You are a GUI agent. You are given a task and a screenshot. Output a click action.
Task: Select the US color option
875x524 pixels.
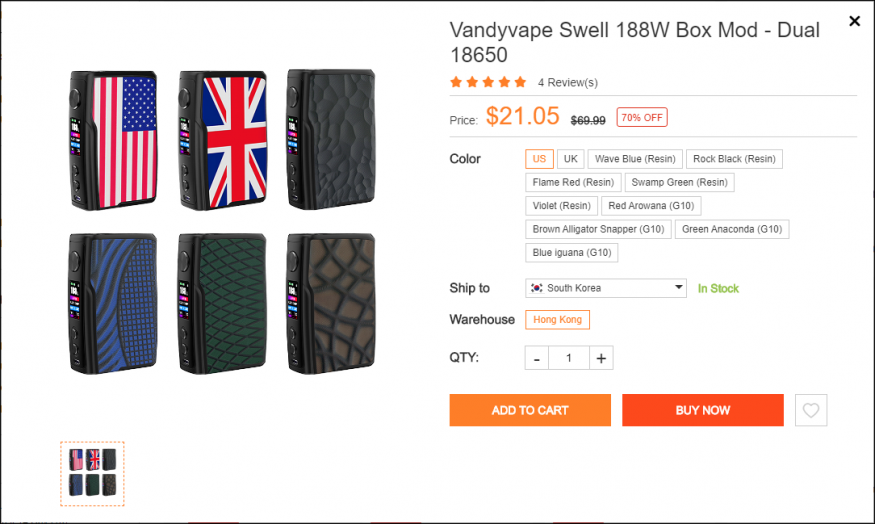pyautogui.click(x=539, y=158)
